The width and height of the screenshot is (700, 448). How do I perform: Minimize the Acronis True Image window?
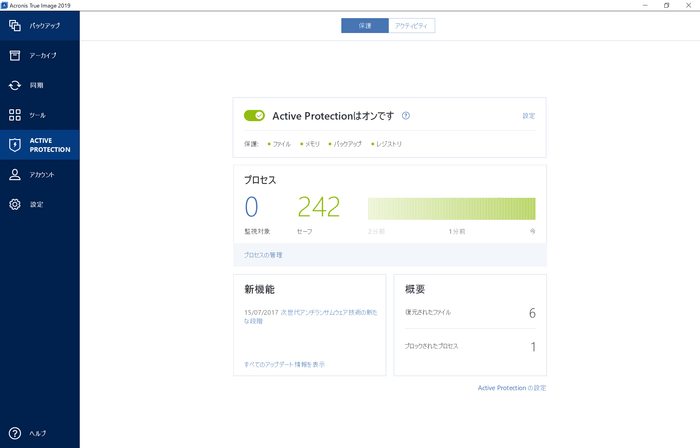click(x=645, y=5)
